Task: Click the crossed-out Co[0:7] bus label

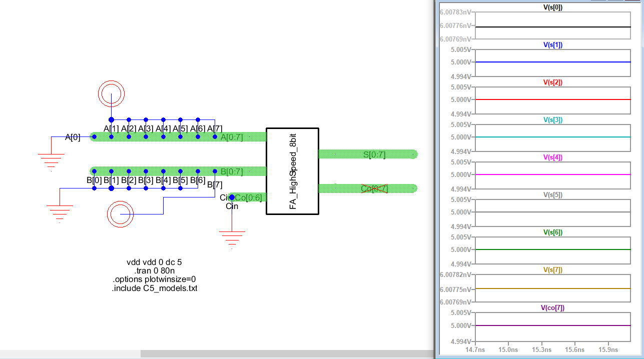Action: tap(374, 188)
